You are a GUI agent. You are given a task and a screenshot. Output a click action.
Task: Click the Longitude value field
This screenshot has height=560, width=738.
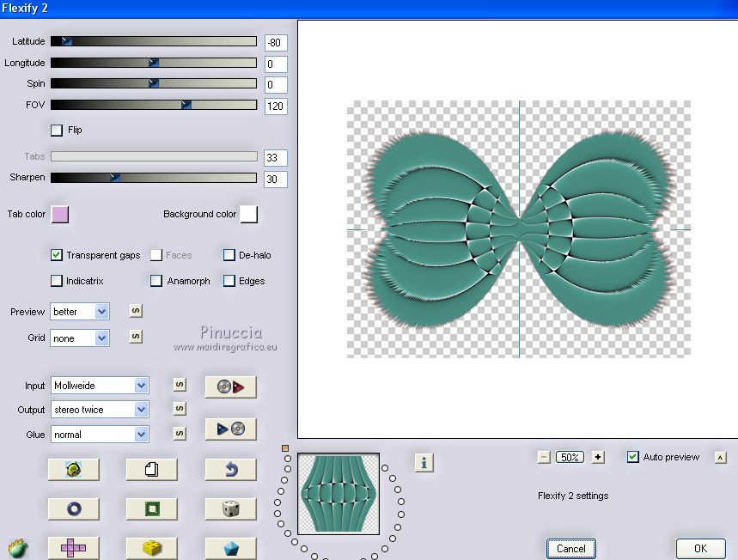tap(276, 64)
